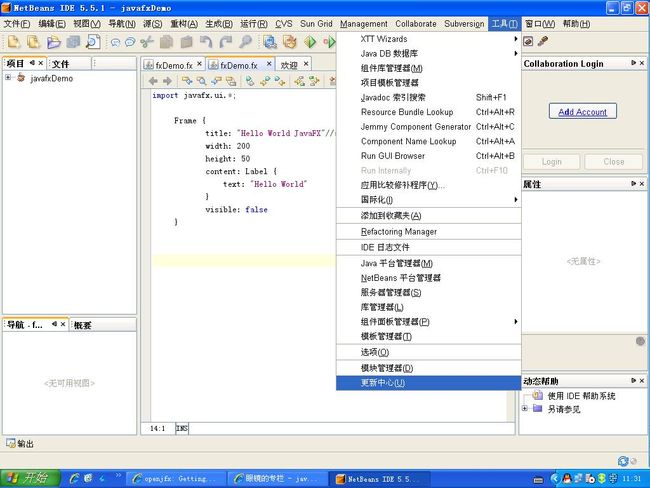Open the Collaborate menu
Viewport: 650px width, 488px height.
[x=416, y=24]
